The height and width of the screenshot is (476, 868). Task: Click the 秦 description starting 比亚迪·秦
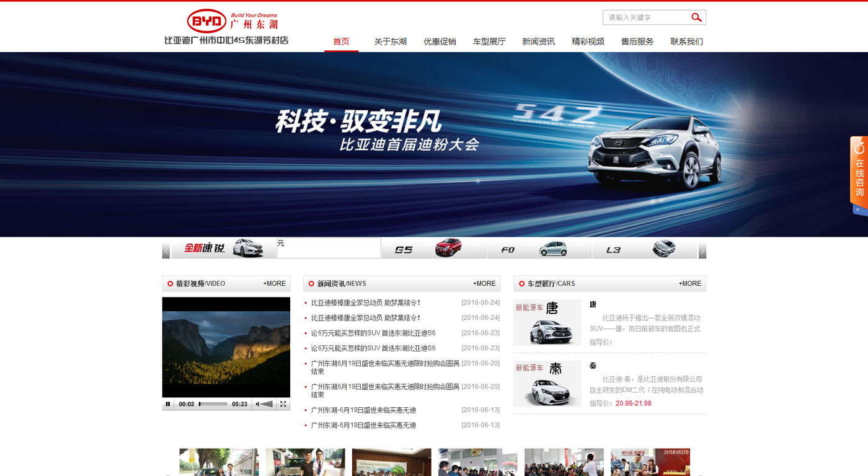tap(647, 385)
